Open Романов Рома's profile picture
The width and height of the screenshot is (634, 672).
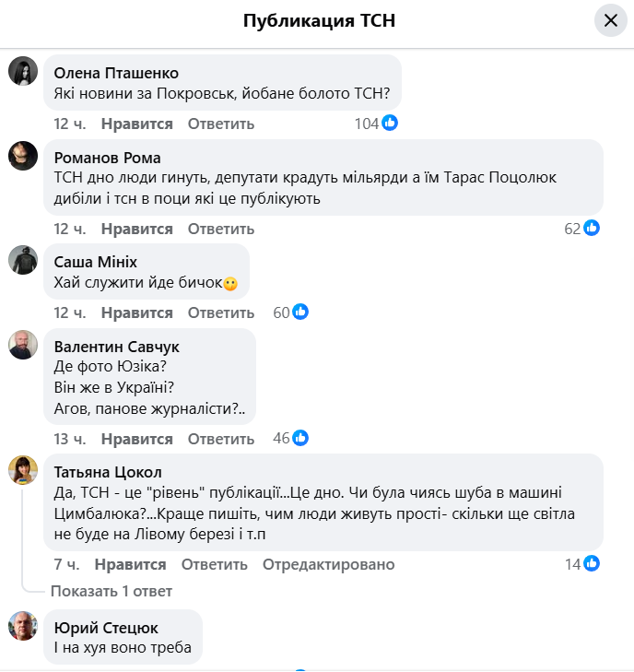click(x=23, y=156)
